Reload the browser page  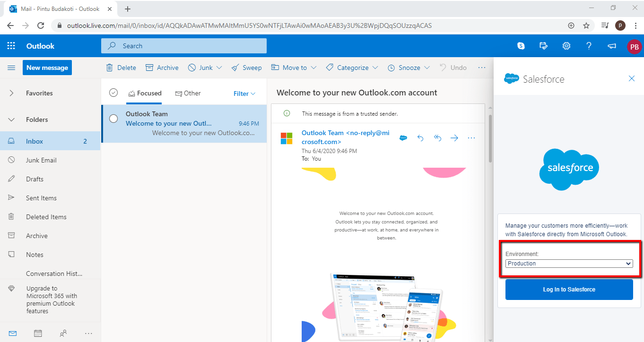41,26
